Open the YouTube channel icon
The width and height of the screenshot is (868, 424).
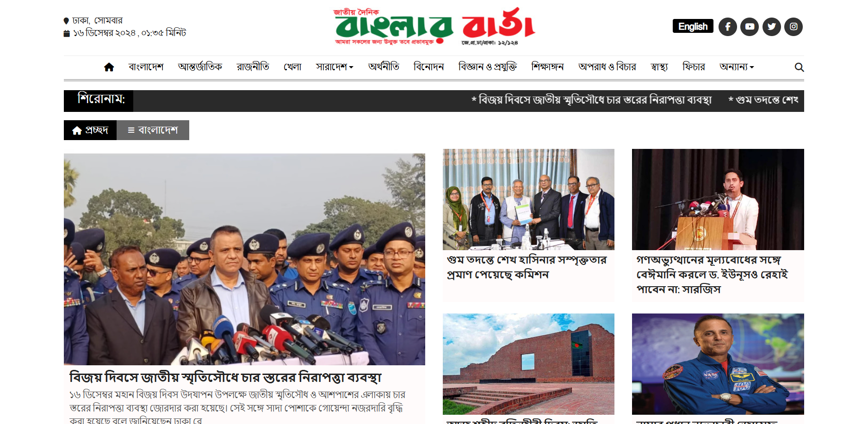click(750, 27)
